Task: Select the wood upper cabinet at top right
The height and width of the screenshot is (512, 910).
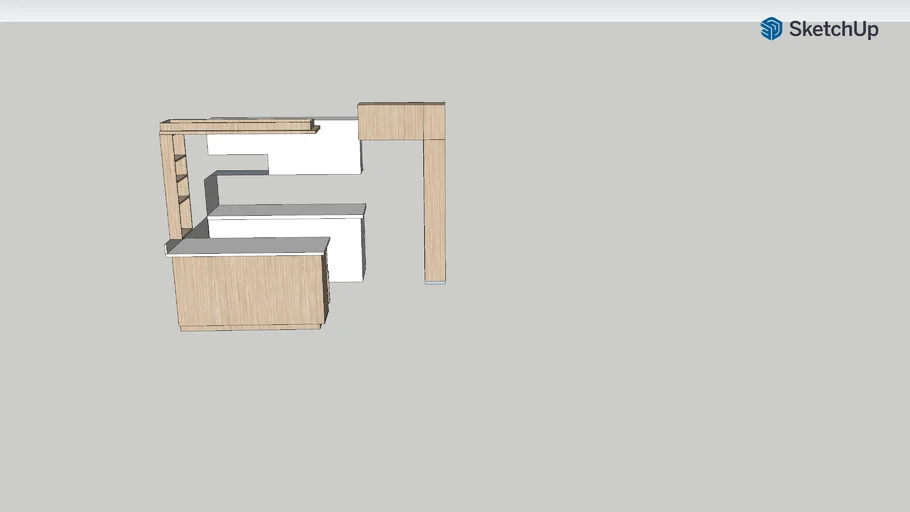Action: (x=391, y=122)
